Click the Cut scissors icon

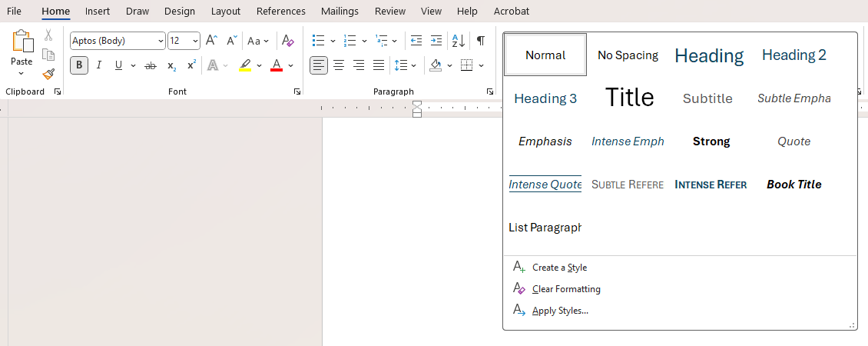pyautogui.click(x=48, y=35)
